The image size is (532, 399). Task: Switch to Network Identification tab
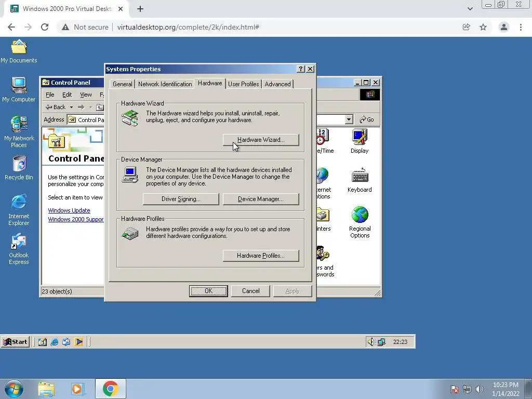click(x=165, y=84)
